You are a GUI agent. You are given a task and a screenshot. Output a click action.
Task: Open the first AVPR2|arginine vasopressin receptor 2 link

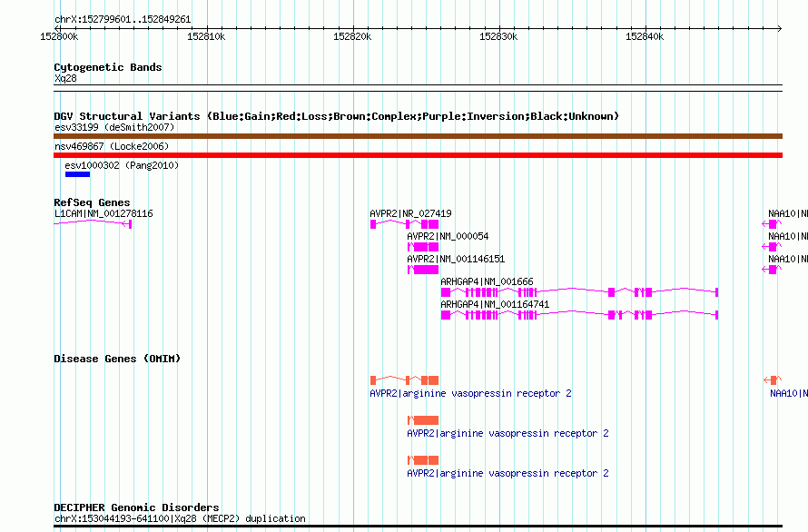[470, 393]
